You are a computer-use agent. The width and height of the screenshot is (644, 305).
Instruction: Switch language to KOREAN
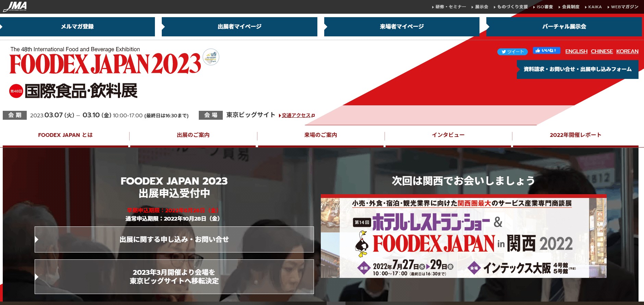point(627,51)
